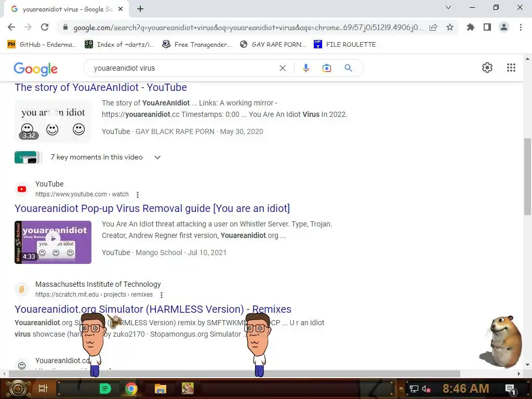
Task: Open the notification center icon
Action: (x=510, y=389)
